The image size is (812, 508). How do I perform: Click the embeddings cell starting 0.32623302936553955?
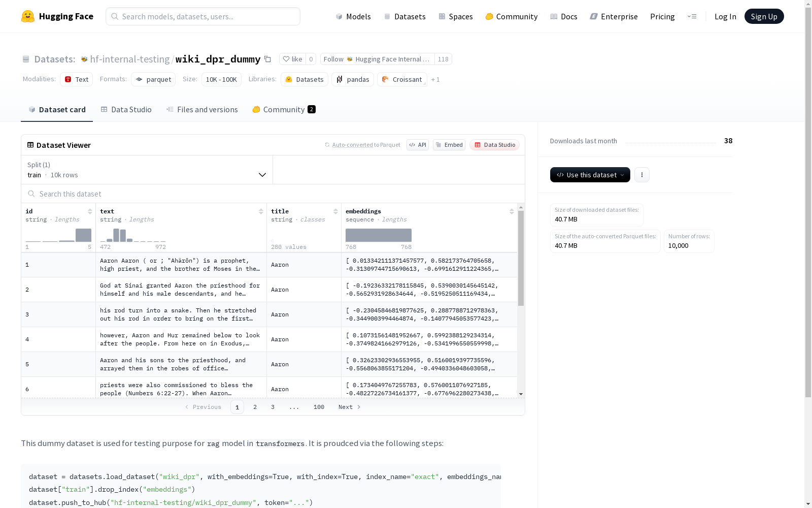click(x=429, y=364)
